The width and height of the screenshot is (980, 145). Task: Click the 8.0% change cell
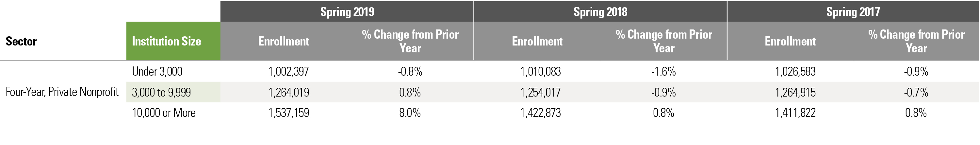click(x=410, y=113)
